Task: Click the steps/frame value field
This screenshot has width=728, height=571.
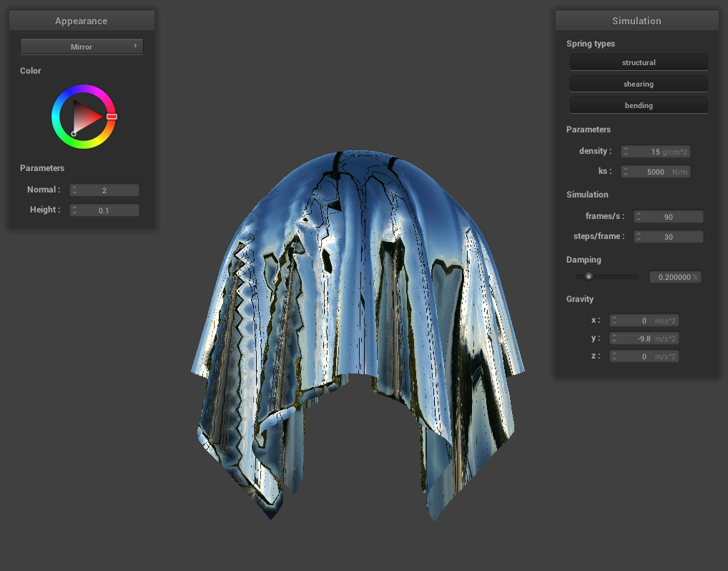Action: point(668,237)
